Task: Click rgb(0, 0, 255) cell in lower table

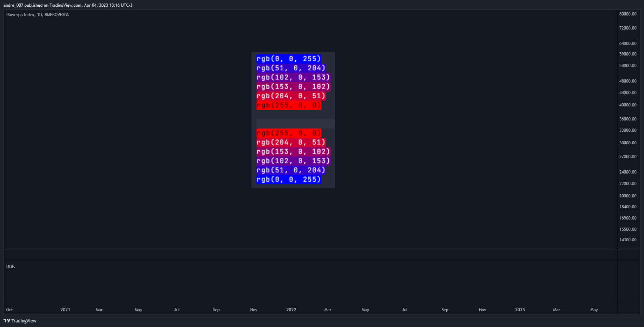Action: 289,179
